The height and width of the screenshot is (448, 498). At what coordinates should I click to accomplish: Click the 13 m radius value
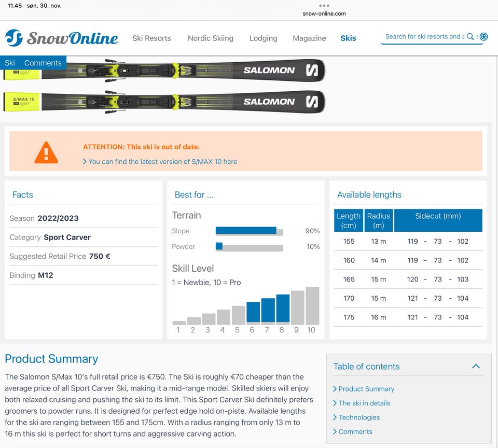pos(379,241)
